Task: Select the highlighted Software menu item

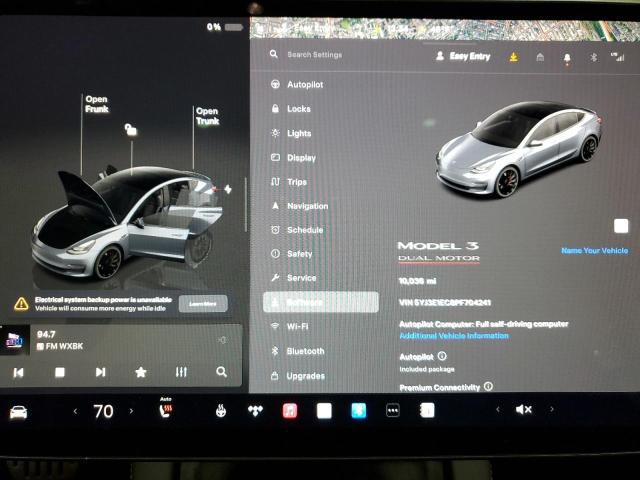Action: coord(321,302)
